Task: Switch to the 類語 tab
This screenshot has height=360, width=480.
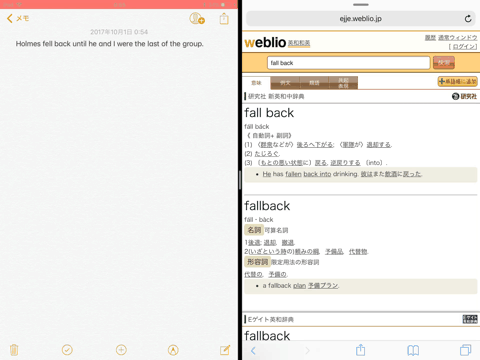Action: click(x=314, y=83)
